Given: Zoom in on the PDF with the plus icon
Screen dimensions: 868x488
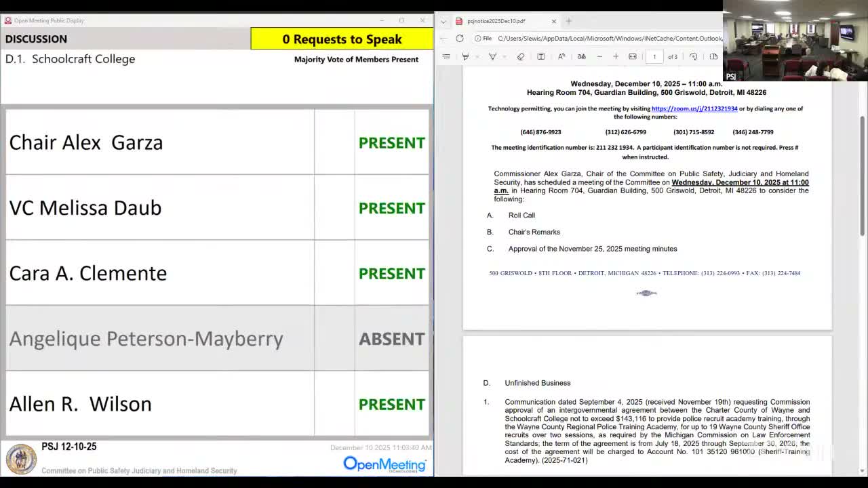Looking at the screenshot, I should click(616, 56).
